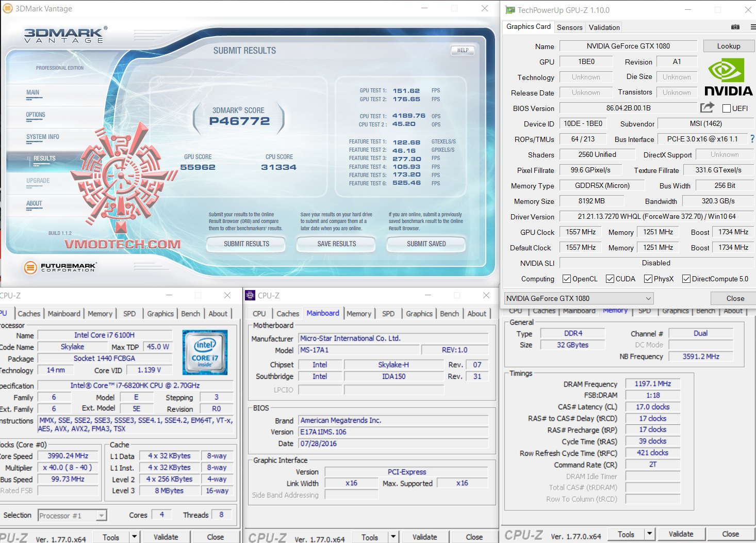This screenshot has width=756, height=543.
Task: Expand the Tools arrow in the CPU-Z CPU window
Action: point(134,537)
